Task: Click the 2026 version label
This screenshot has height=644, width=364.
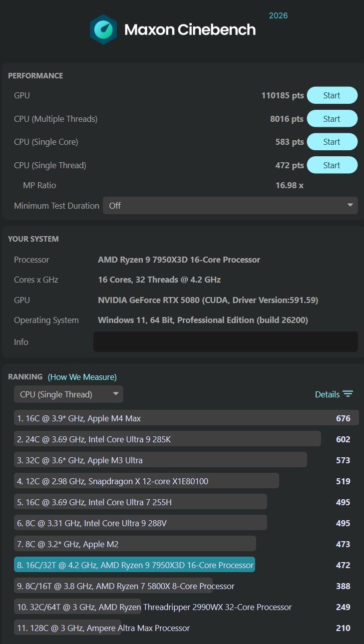Action: click(x=277, y=15)
